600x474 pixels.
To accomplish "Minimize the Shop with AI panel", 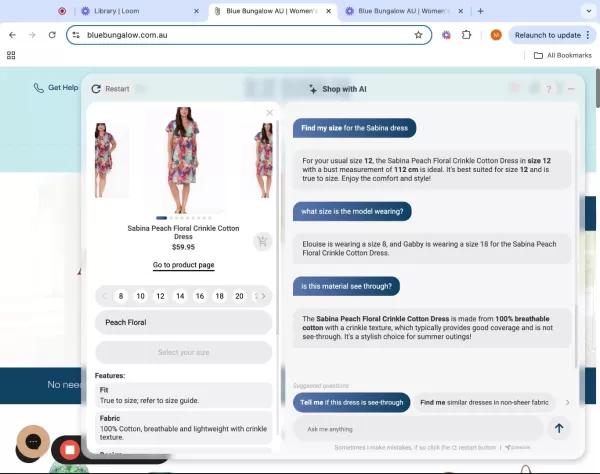I will click(571, 89).
